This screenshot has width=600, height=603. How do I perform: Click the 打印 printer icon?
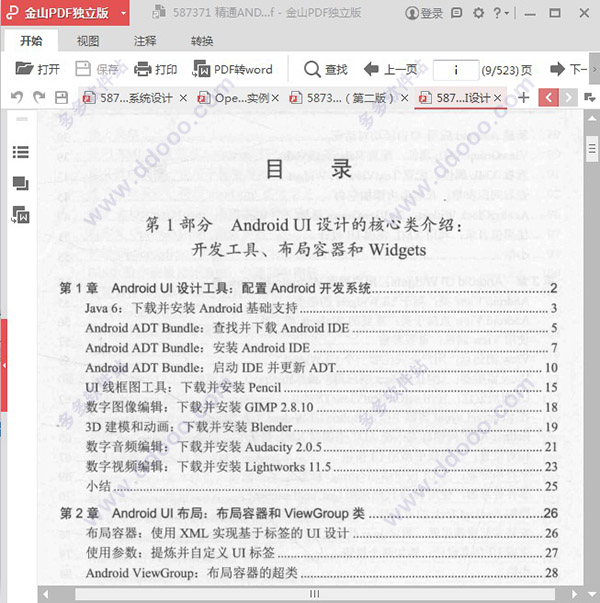point(143,69)
